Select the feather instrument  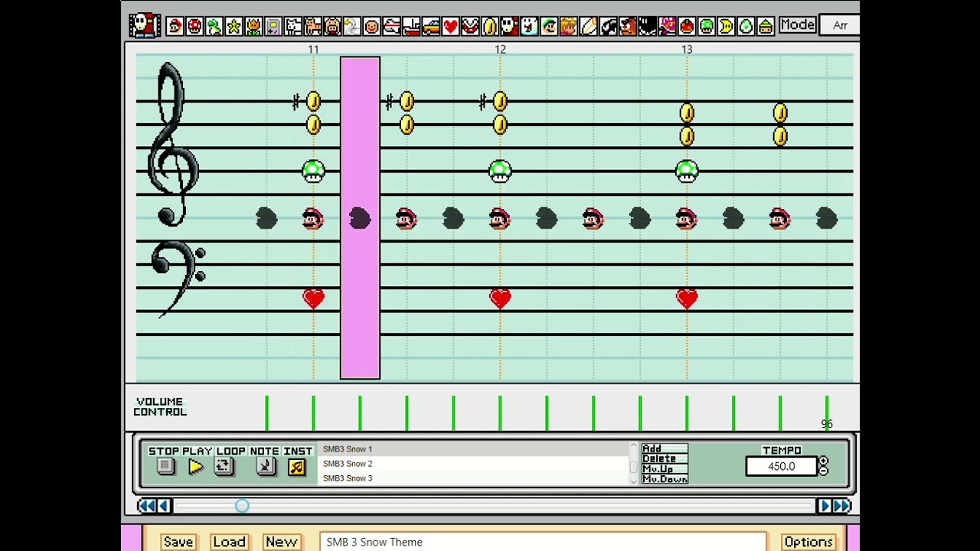[588, 27]
